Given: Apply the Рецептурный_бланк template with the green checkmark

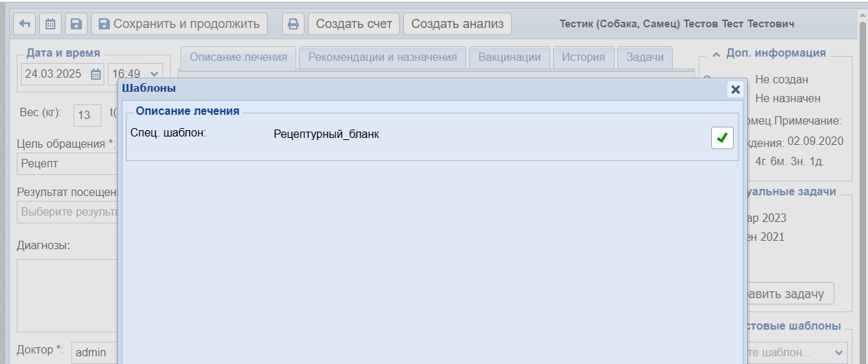Looking at the screenshot, I should coord(722,138).
